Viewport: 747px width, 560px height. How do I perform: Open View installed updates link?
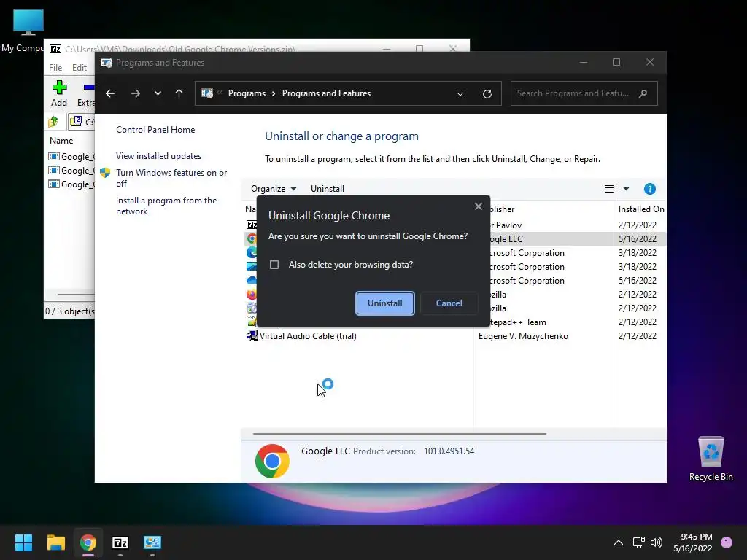[158, 156]
